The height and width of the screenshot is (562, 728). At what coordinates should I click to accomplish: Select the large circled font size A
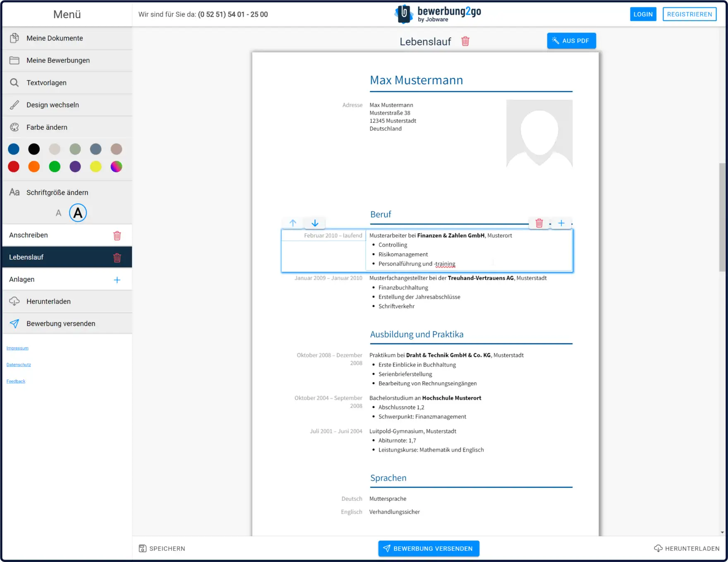(x=78, y=213)
